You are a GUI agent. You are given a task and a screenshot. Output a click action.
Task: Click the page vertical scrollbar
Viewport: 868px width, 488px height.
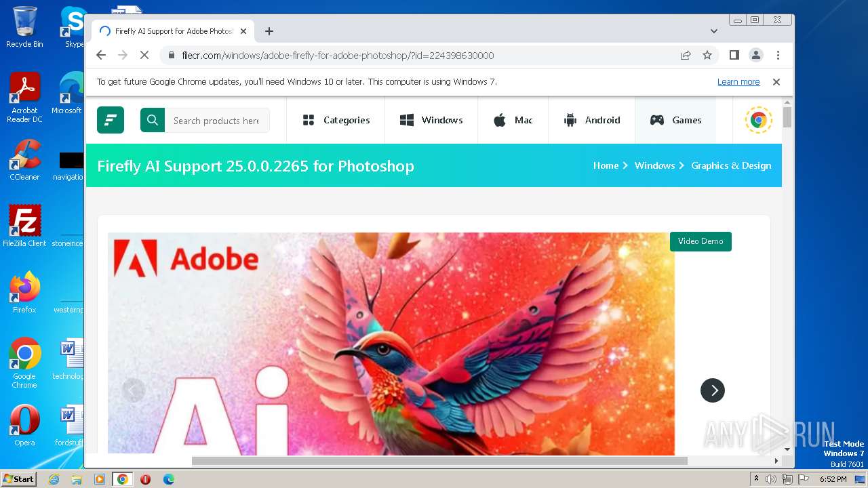[x=787, y=117]
